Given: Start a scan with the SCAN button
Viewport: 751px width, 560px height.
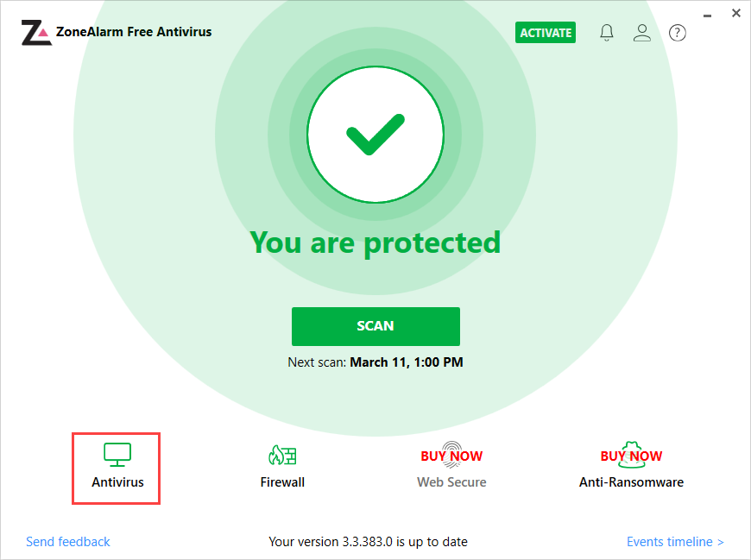Looking at the screenshot, I should [x=375, y=326].
